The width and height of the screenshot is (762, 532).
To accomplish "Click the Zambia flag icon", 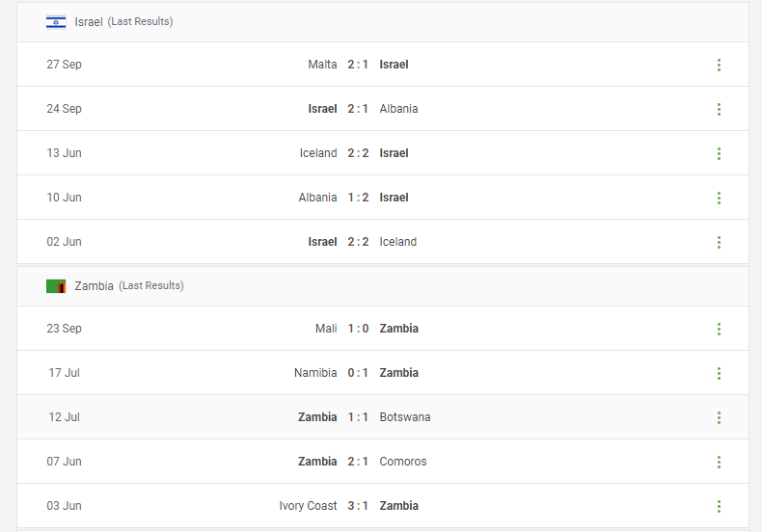I will pos(56,286).
